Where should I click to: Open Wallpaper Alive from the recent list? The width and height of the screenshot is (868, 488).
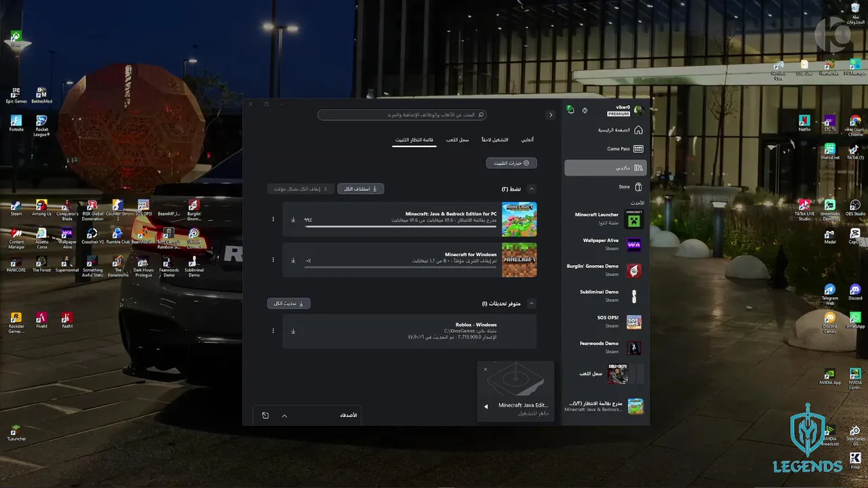click(x=605, y=244)
